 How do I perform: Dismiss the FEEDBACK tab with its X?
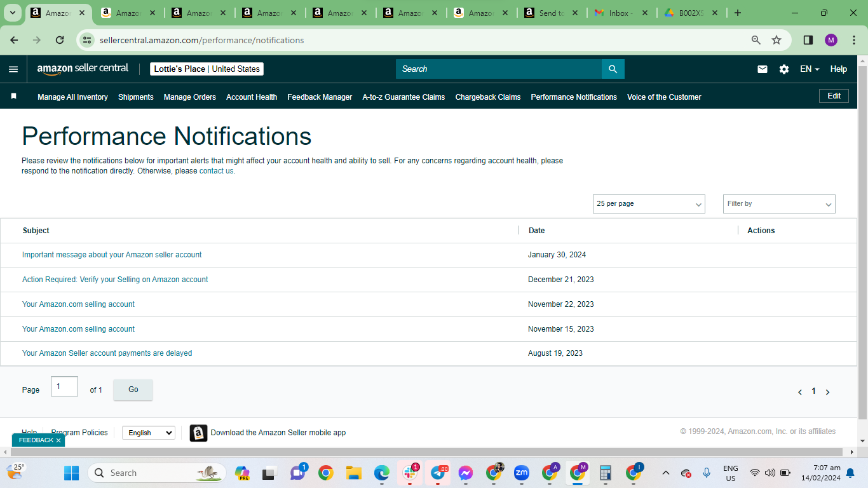coord(58,440)
